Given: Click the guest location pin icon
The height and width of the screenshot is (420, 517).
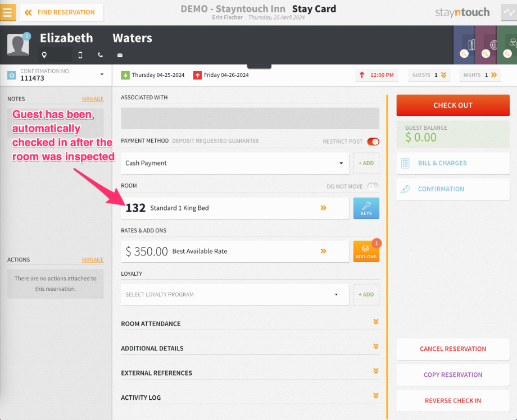Looking at the screenshot, I should click(x=44, y=55).
